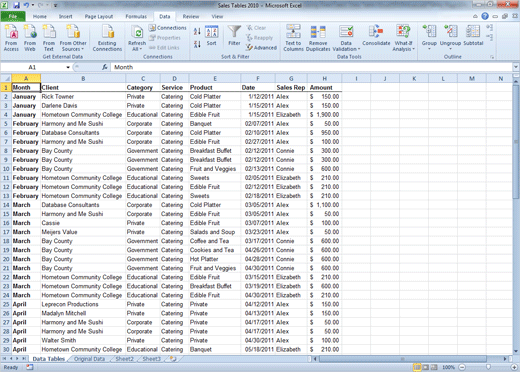Open the Outline dialog launcher

click(492, 57)
